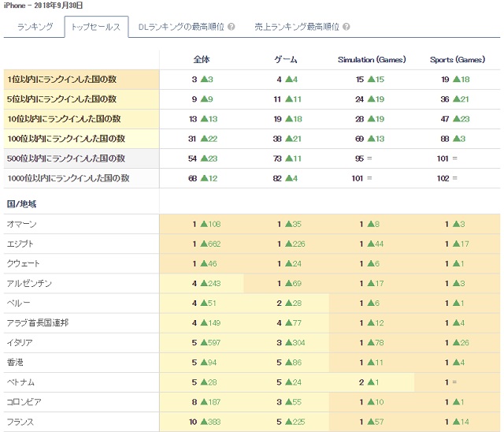Image resolution: width=504 pixels, height=432 pixels.
Task: Click コロンビア 全体 cell showing 8 ▲187
Action: point(202,402)
